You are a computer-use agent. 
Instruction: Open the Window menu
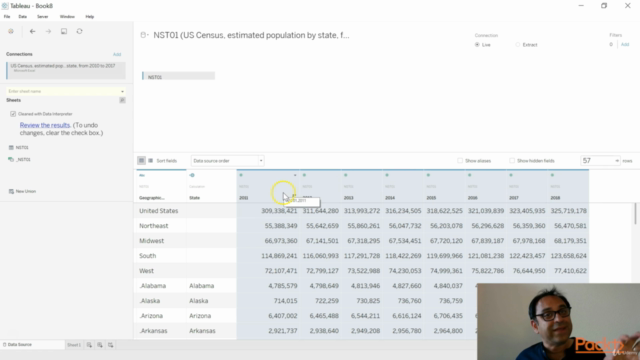click(x=67, y=17)
